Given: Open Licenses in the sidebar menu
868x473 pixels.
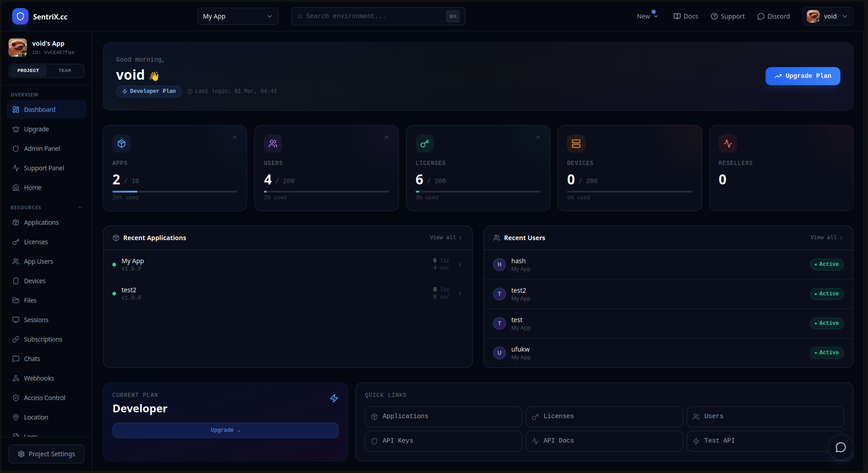Looking at the screenshot, I should 36,242.
